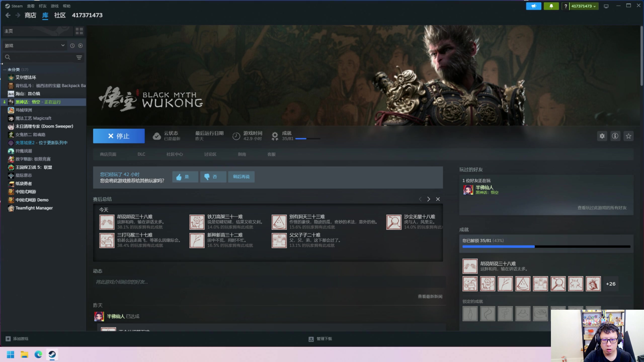Open the announcements megaphone button
The image size is (644, 362).
coord(534,6)
